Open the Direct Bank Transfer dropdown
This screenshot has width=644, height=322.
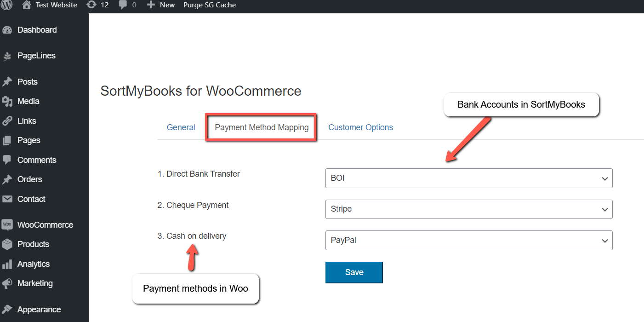click(x=468, y=178)
